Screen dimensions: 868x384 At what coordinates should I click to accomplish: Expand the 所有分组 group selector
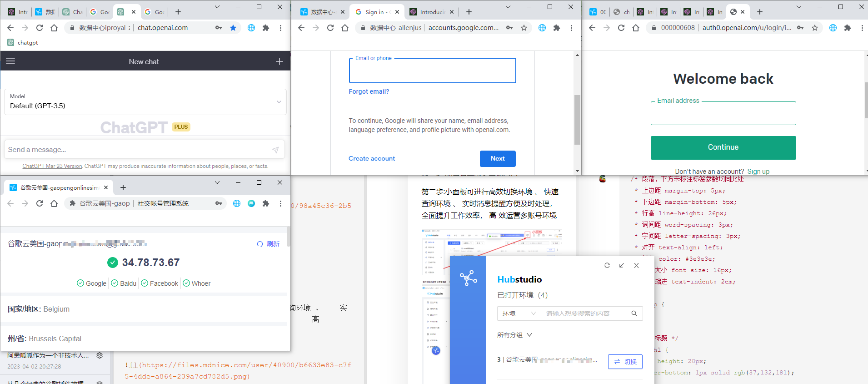click(514, 335)
